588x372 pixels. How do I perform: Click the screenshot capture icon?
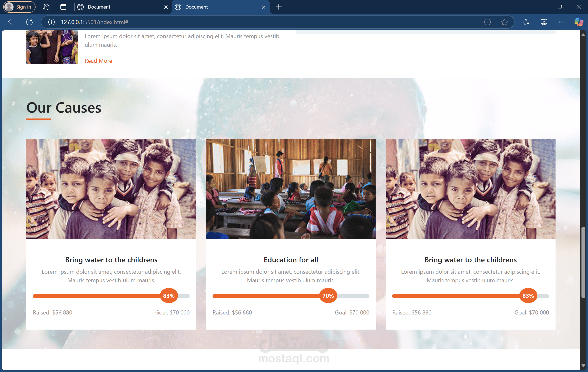click(x=544, y=22)
